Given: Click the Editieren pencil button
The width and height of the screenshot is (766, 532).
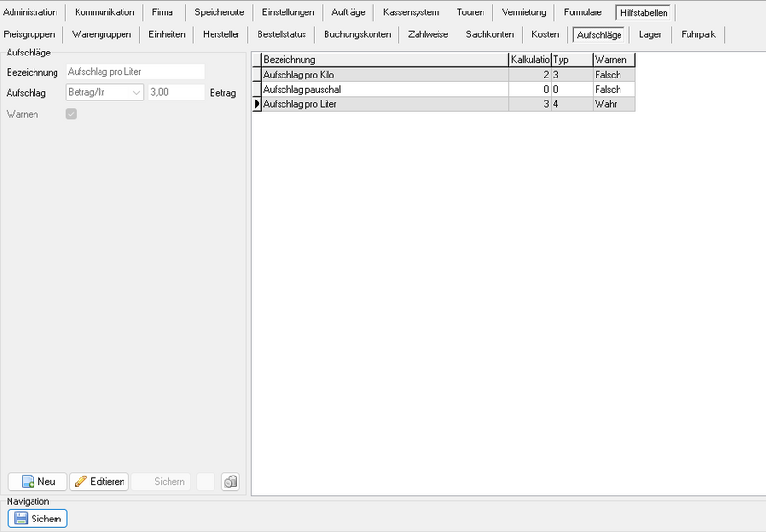Looking at the screenshot, I should pos(99,481).
